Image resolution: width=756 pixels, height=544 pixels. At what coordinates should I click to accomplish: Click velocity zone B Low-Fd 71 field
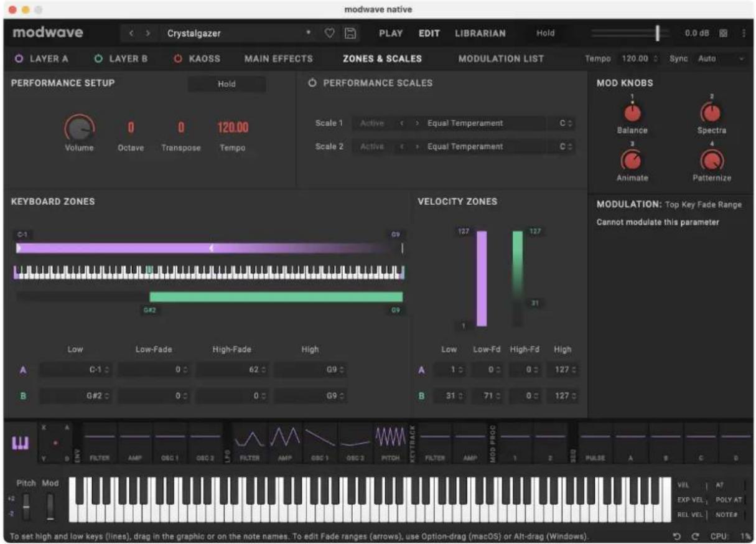click(x=488, y=396)
